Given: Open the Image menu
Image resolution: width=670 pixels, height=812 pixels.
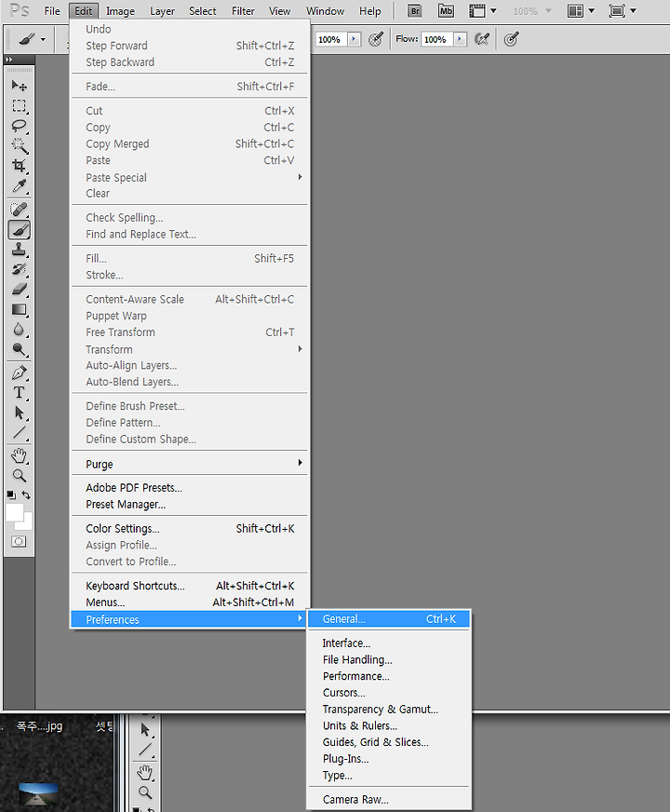Looking at the screenshot, I should [x=120, y=11].
